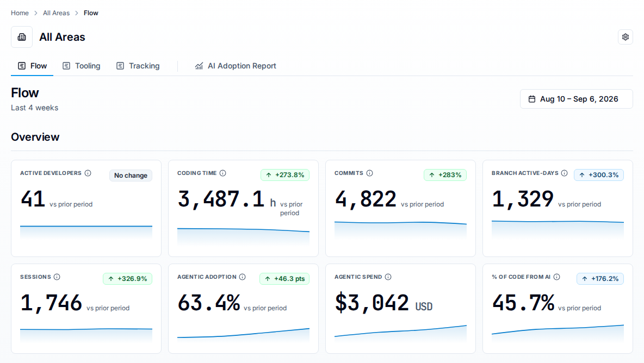This screenshot has width=644, height=363.
Task: Click the Flow breadcrumb item
Action: pyautogui.click(x=91, y=13)
